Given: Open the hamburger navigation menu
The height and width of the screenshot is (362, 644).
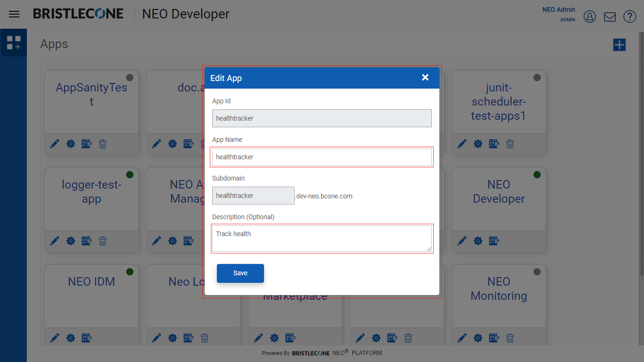Looking at the screenshot, I should point(14,14).
